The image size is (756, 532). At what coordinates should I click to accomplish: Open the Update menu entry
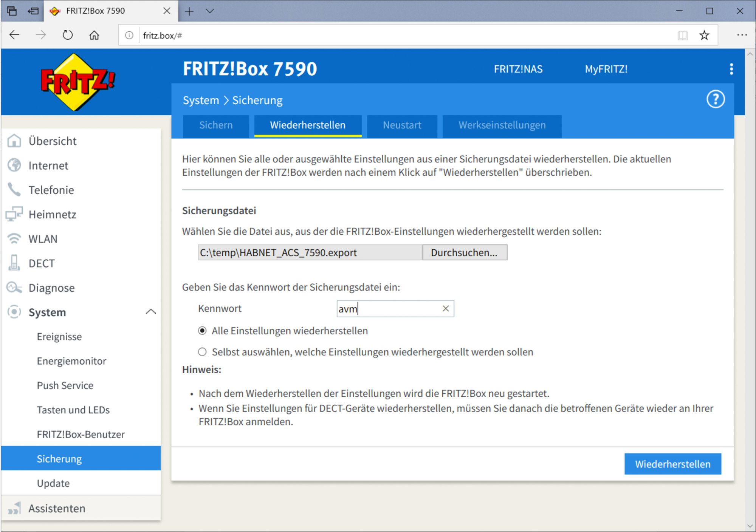(x=53, y=483)
